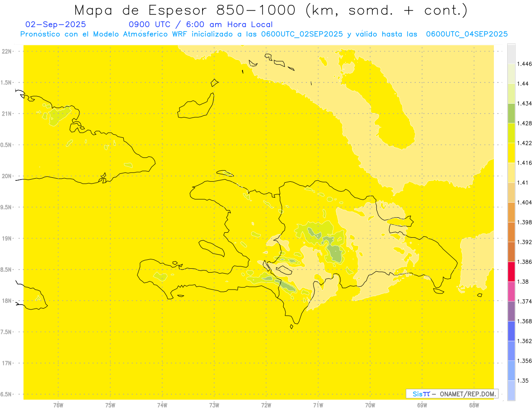Click the legend value '1.392'

click(524, 242)
